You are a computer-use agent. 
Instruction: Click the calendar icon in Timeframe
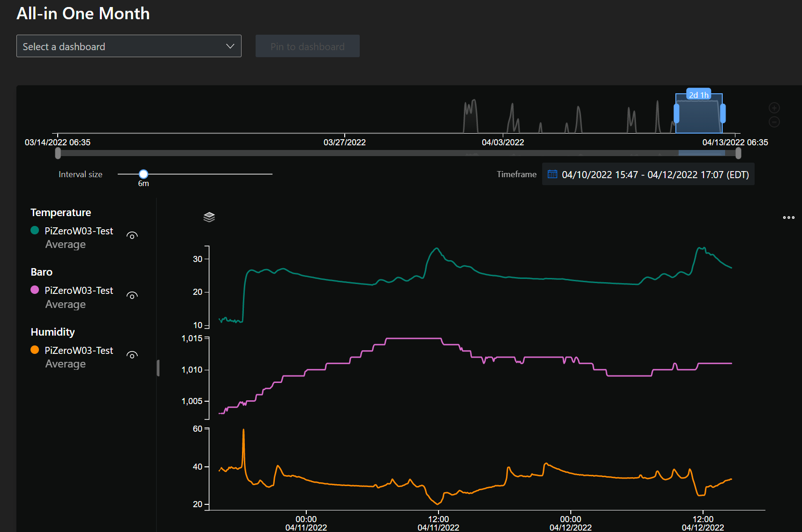click(552, 174)
